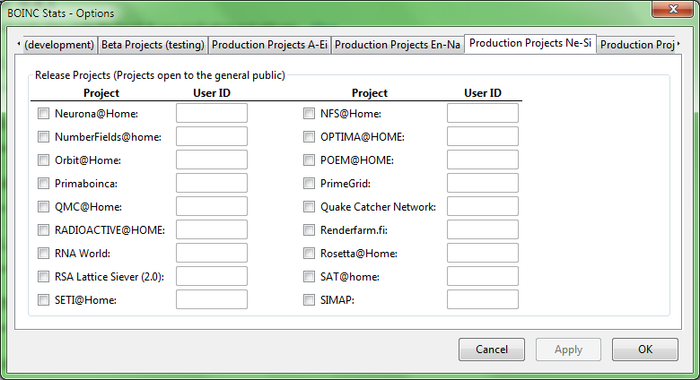700x380 pixels.
Task: Click the SAT@home User ID field
Action: [x=483, y=276]
